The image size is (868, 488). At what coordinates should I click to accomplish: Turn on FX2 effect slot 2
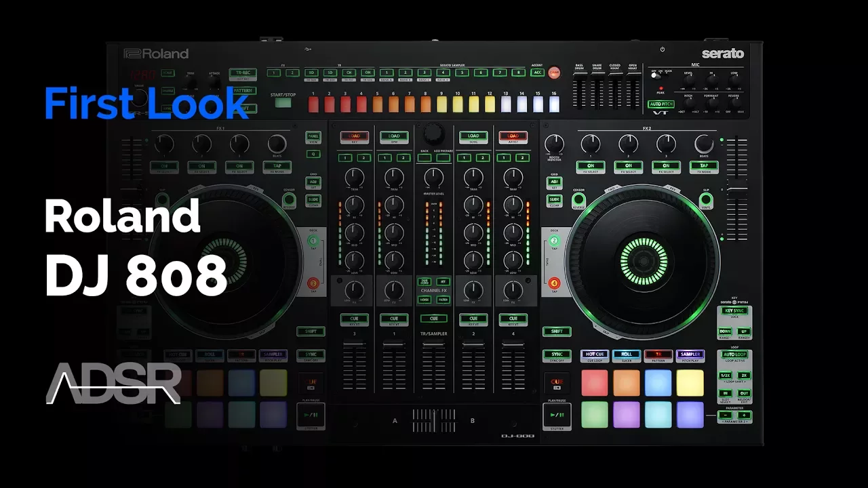[x=629, y=165]
